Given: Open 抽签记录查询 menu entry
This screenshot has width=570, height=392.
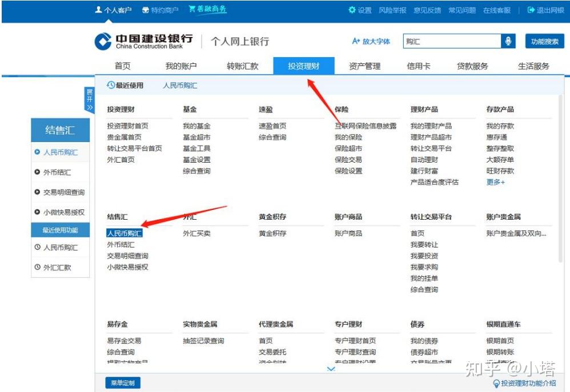Looking at the screenshot, I should click(x=203, y=341).
